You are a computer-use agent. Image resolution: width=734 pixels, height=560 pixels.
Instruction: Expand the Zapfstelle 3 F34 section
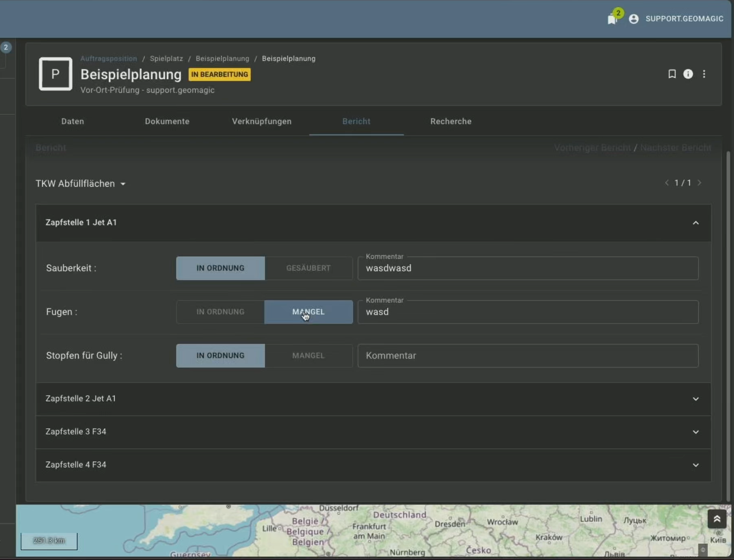point(696,432)
